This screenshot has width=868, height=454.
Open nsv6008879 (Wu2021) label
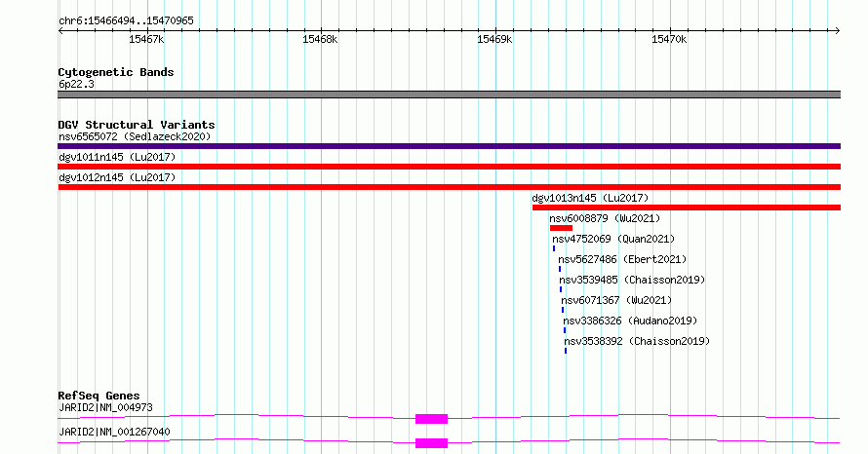click(x=605, y=218)
